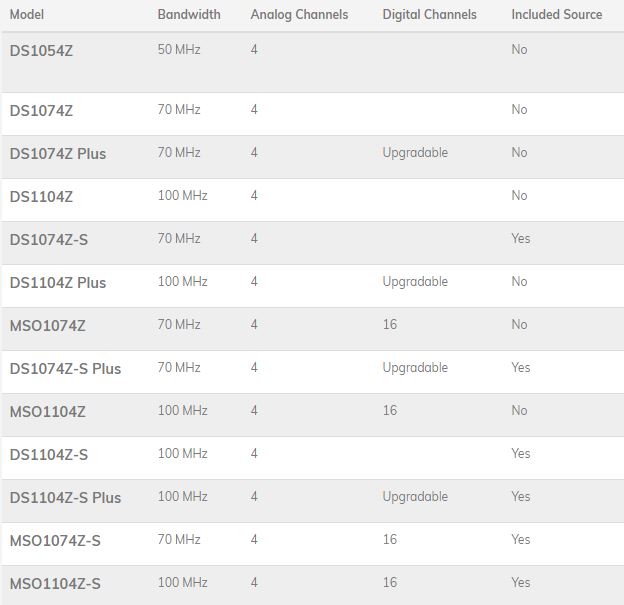
Task: Click Upgradable in the DS1074Z-S Plus row
Action: [415, 368]
